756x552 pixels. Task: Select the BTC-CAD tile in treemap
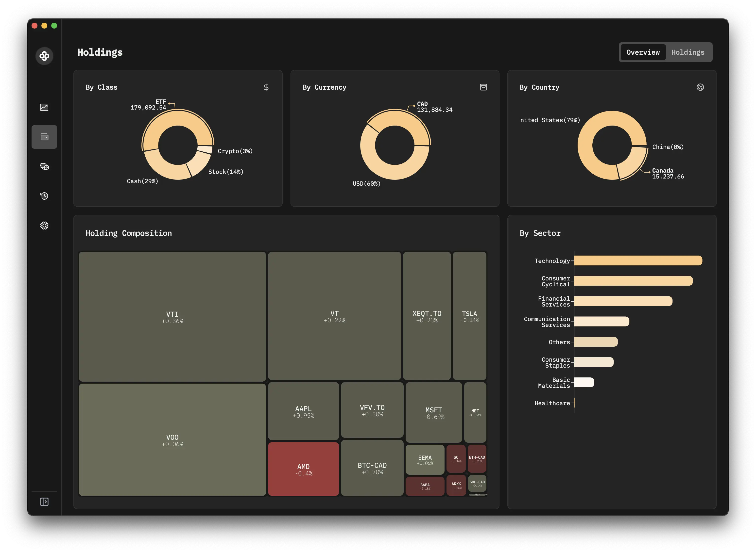point(372,468)
